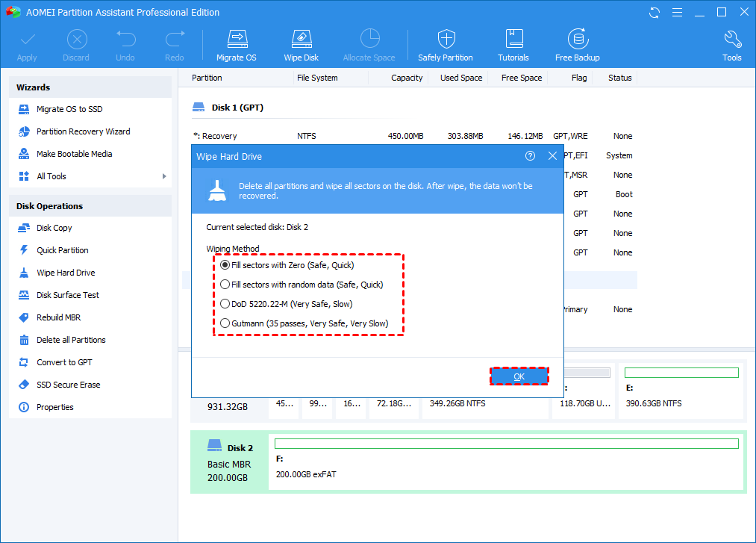The image size is (756, 543).
Task: Expand the All Tools submenu arrow
Action: [164, 176]
